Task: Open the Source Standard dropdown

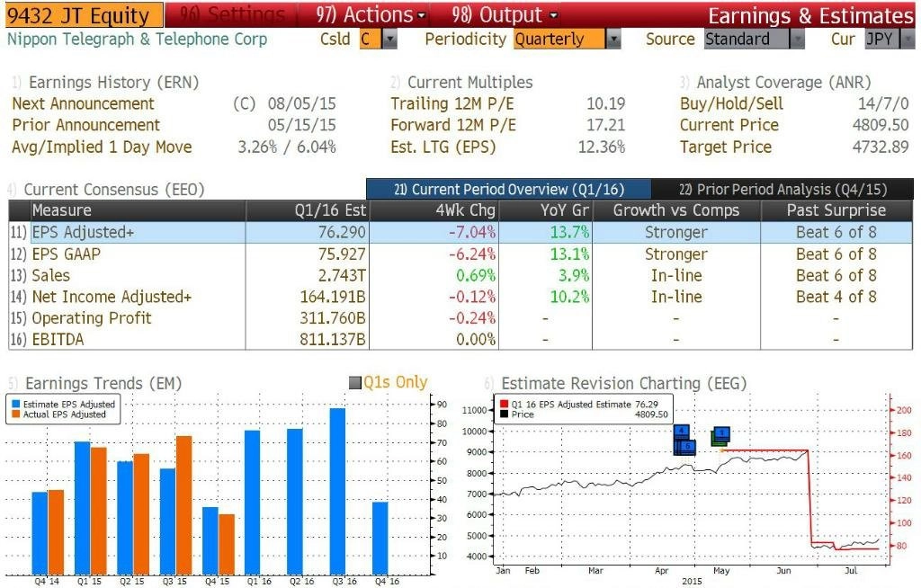Action: (797, 40)
